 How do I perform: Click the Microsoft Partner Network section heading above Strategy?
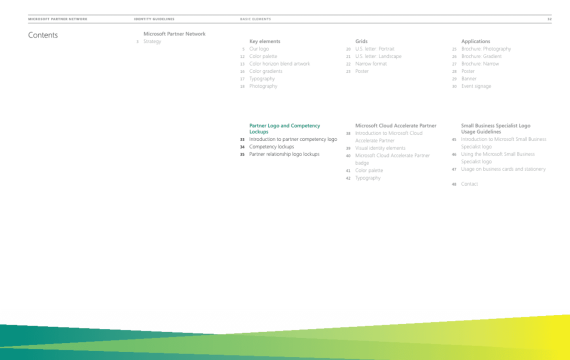[174, 34]
